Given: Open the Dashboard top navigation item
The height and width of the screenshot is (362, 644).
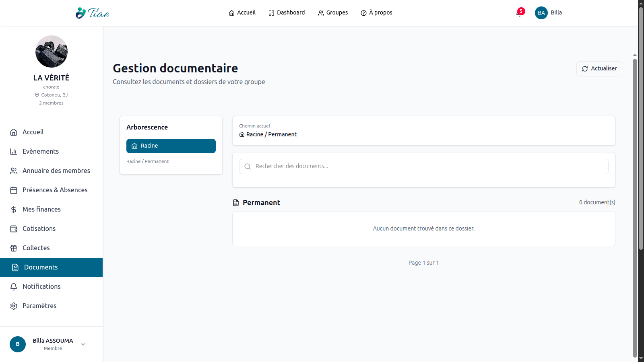Looking at the screenshot, I should click(x=287, y=13).
